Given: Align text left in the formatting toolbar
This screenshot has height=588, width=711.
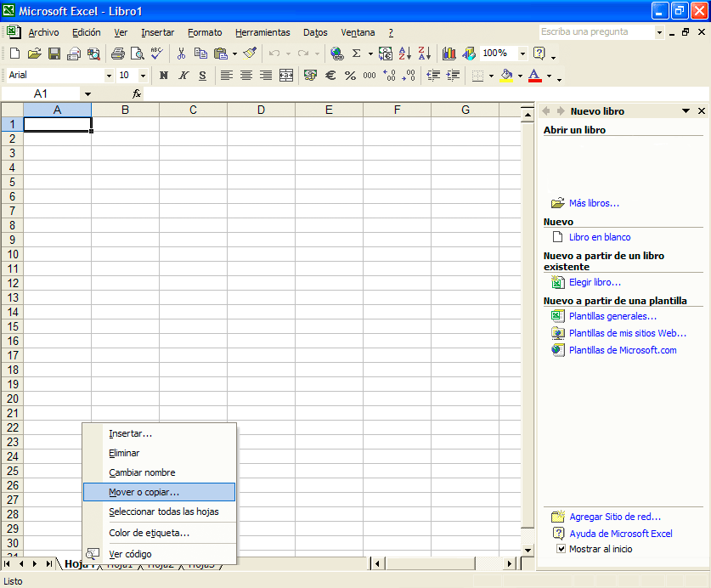Looking at the screenshot, I should (226, 76).
